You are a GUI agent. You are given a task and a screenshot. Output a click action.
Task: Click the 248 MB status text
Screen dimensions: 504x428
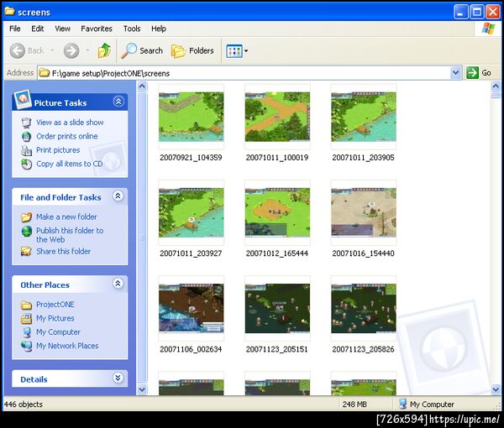click(354, 405)
